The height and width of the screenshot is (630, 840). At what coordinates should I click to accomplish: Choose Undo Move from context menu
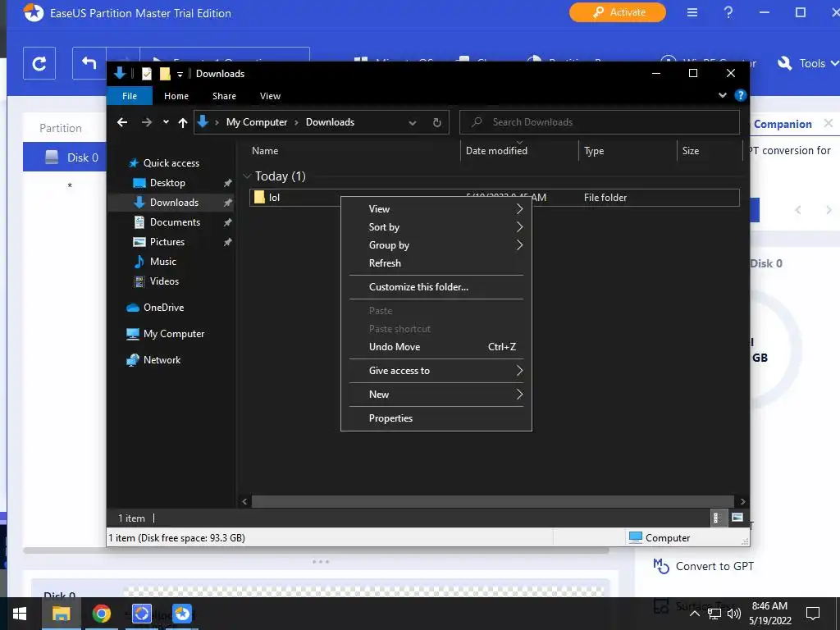click(x=436, y=347)
